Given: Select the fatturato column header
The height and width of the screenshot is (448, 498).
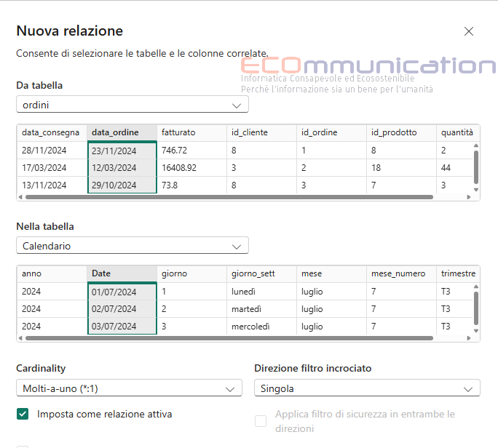Looking at the screenshot, I should 191,132.
